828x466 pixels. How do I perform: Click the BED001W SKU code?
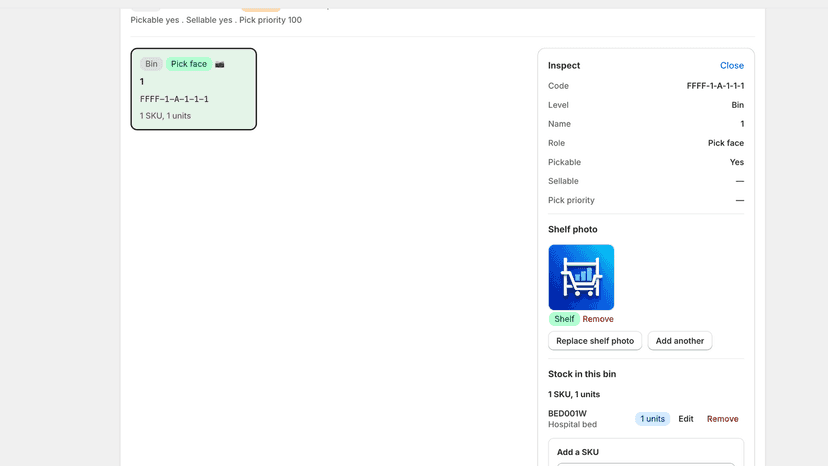coord(567,413)
